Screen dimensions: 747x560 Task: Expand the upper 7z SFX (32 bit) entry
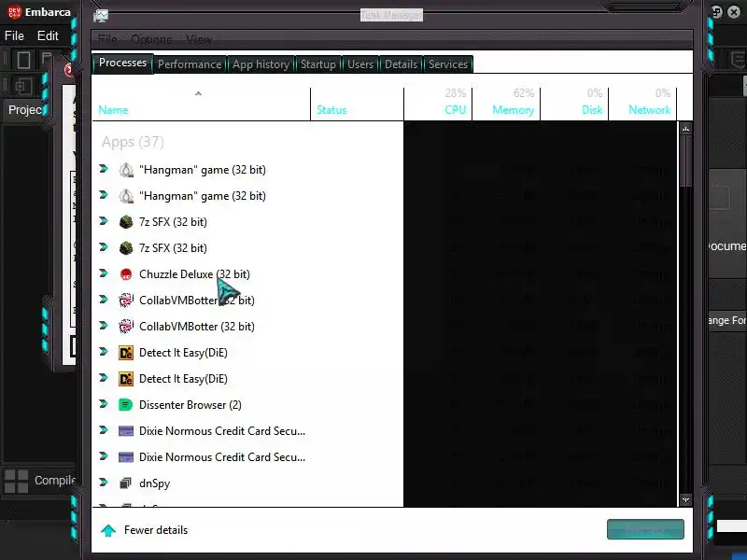point(104,221)
